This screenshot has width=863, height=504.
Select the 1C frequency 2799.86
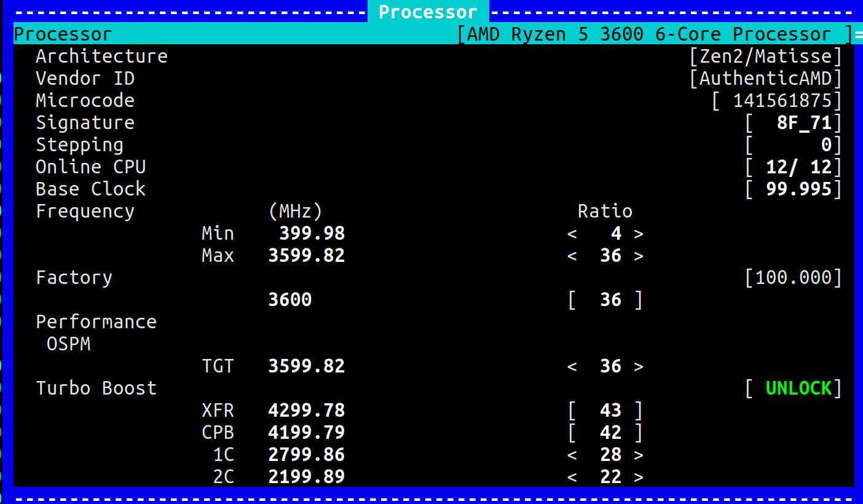[x=306, y=455]
